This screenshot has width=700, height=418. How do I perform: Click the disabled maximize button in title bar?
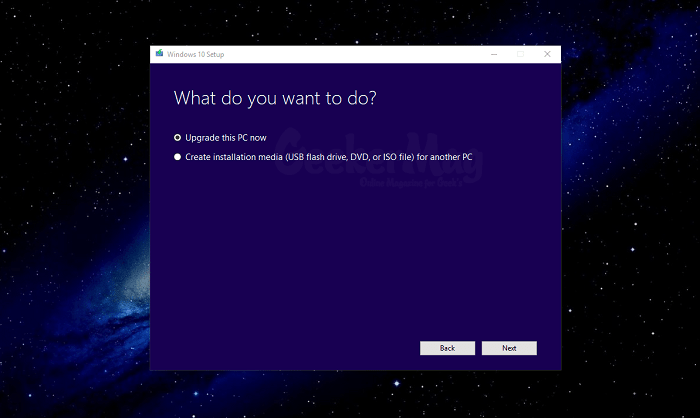point(521,54)
